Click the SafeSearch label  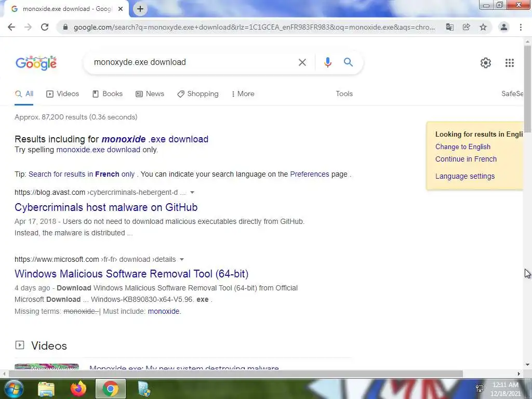(512, 94)
